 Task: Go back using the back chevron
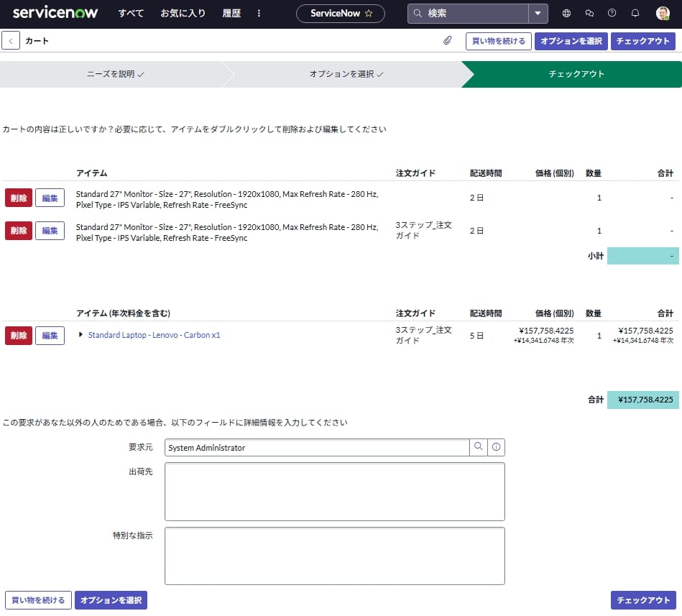click(11, 41)
